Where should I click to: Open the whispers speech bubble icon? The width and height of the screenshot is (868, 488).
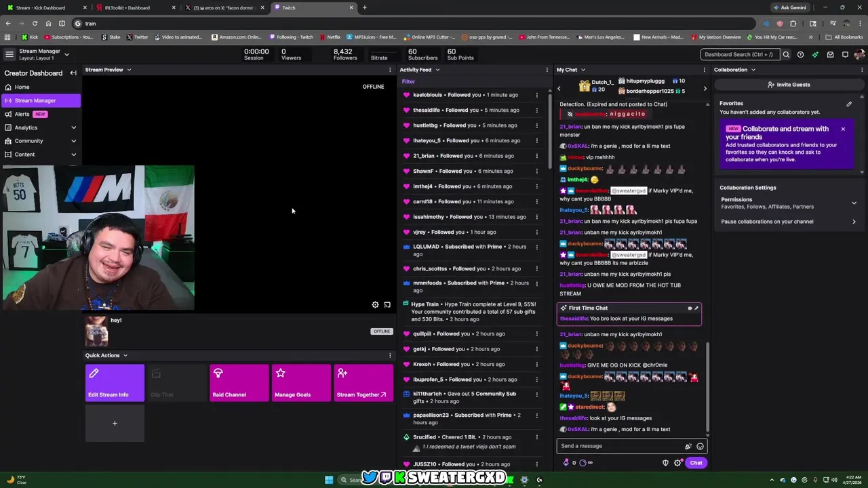(x=845, y=54)
